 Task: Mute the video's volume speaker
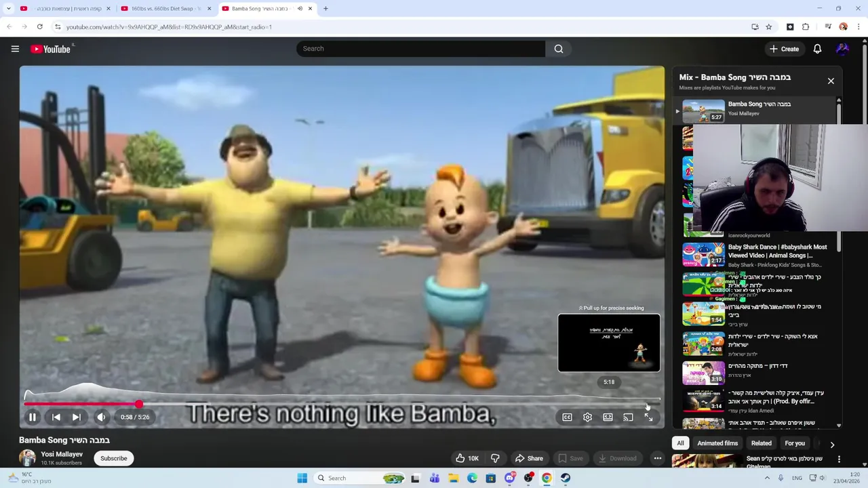click(101, 418)
